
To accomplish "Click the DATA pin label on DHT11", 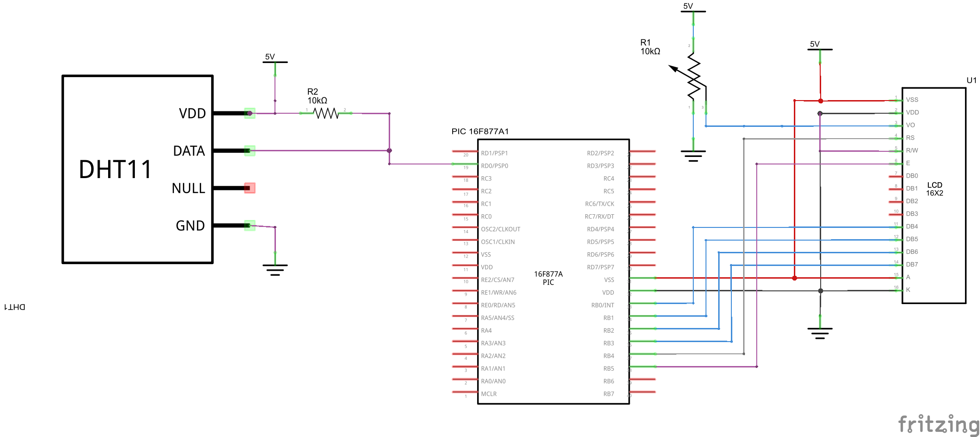I will coord(189,151).
